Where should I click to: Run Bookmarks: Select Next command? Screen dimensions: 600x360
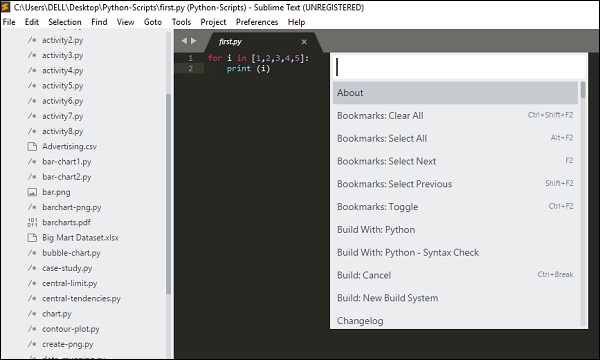[x=455, y=161]
